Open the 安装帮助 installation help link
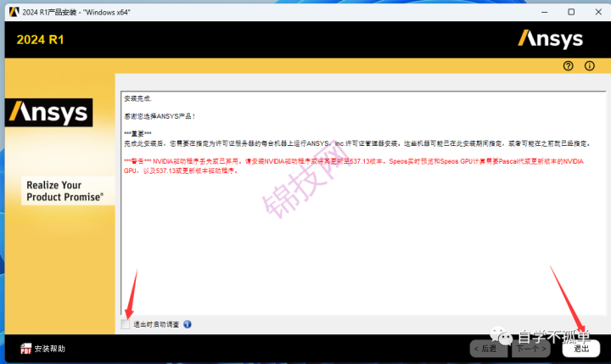611x364 pixels. (49, 349)
